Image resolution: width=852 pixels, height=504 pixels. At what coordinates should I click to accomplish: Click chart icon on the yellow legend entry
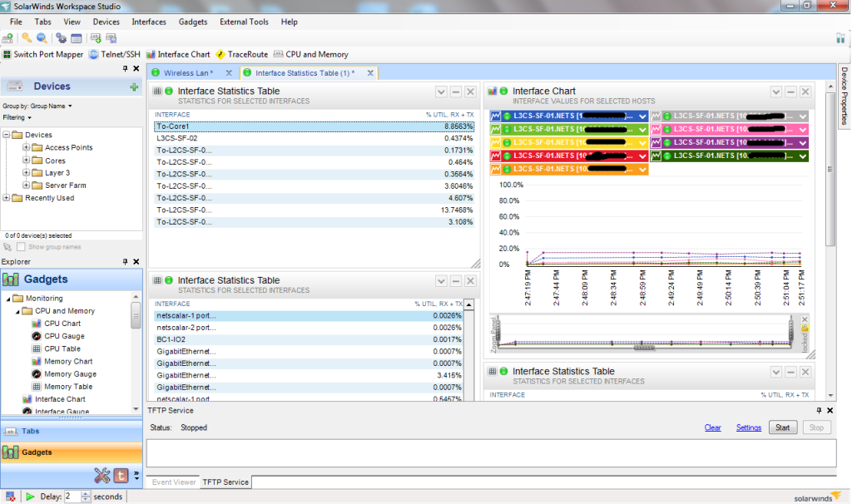[x=496, y=142]
